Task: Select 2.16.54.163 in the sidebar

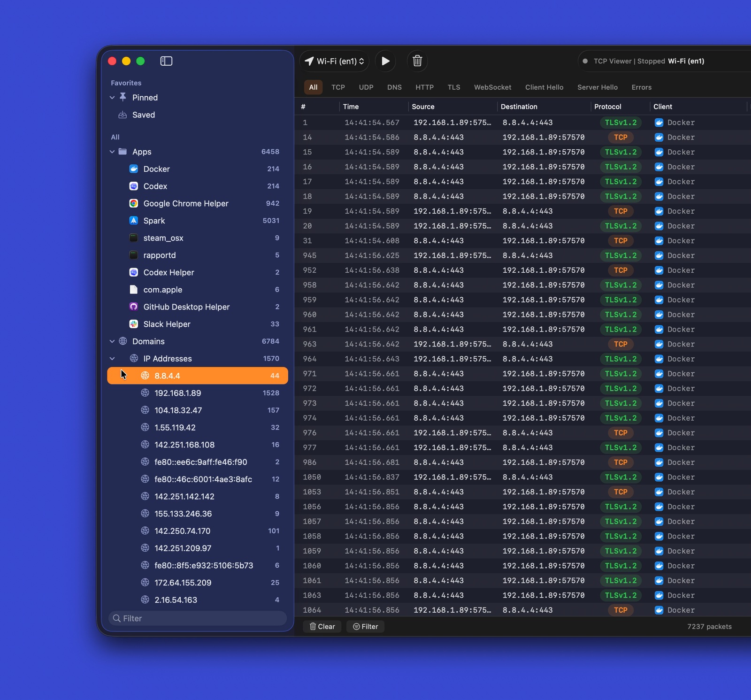Action: click(x=198, y=600)
